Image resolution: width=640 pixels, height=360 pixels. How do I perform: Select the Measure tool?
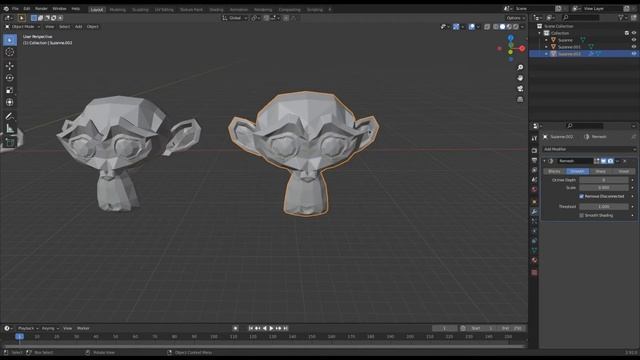[10, 129]
